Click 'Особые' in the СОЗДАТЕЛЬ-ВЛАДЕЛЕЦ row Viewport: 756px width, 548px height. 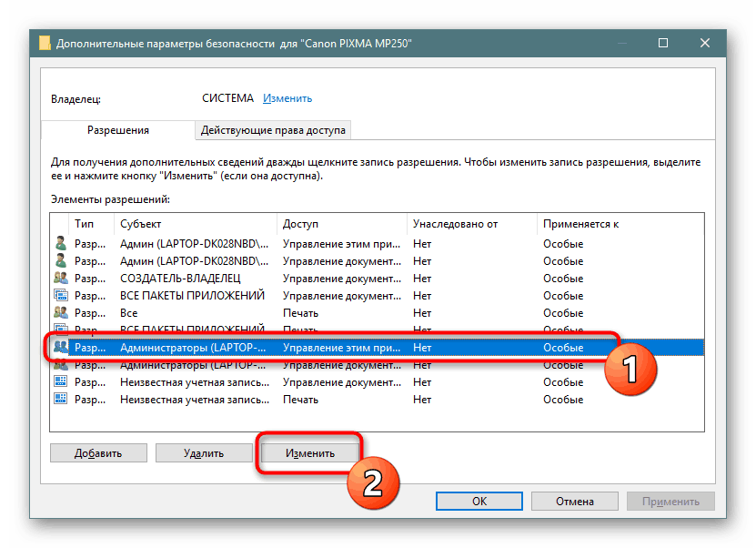coord(563,279)
